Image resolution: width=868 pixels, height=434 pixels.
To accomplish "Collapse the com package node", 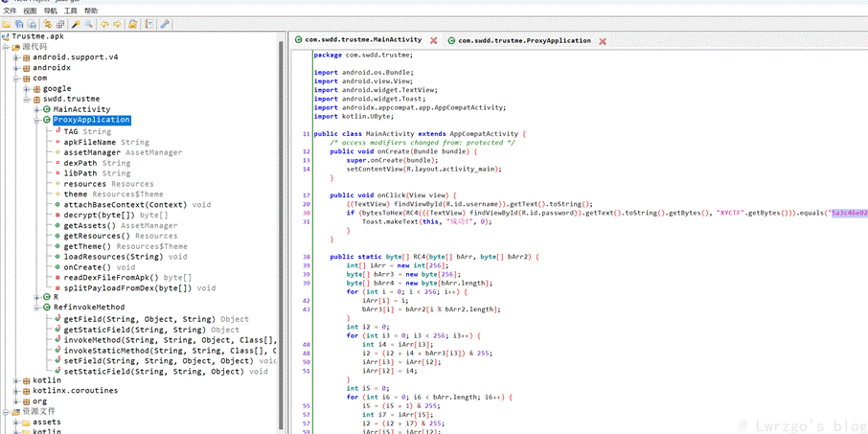I will coord(16,78).
